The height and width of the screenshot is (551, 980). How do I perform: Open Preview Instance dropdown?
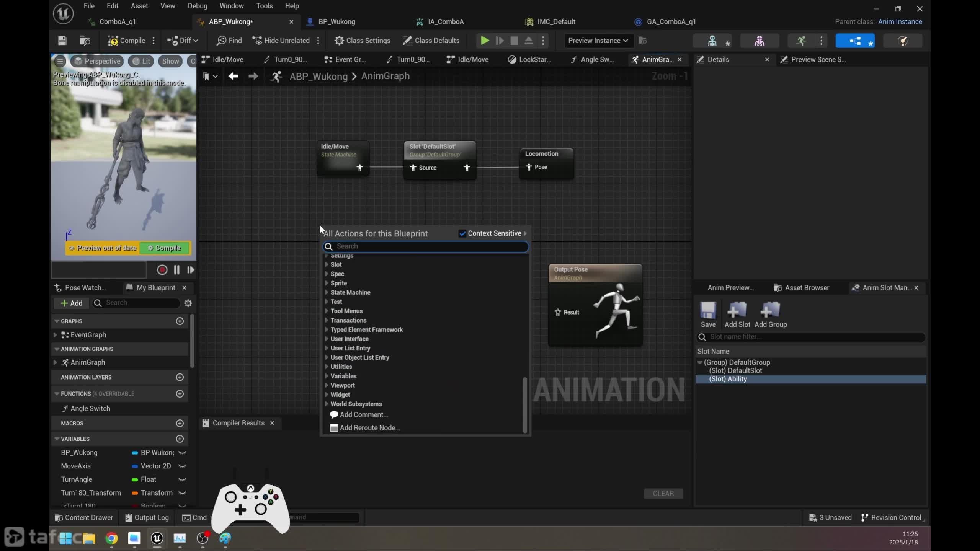598,41
